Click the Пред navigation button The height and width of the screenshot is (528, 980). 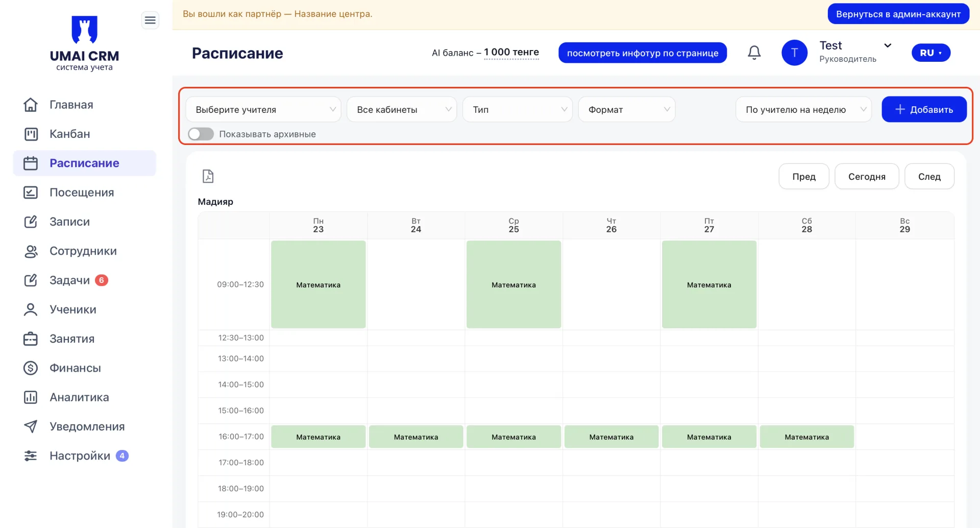pos(804,176)
